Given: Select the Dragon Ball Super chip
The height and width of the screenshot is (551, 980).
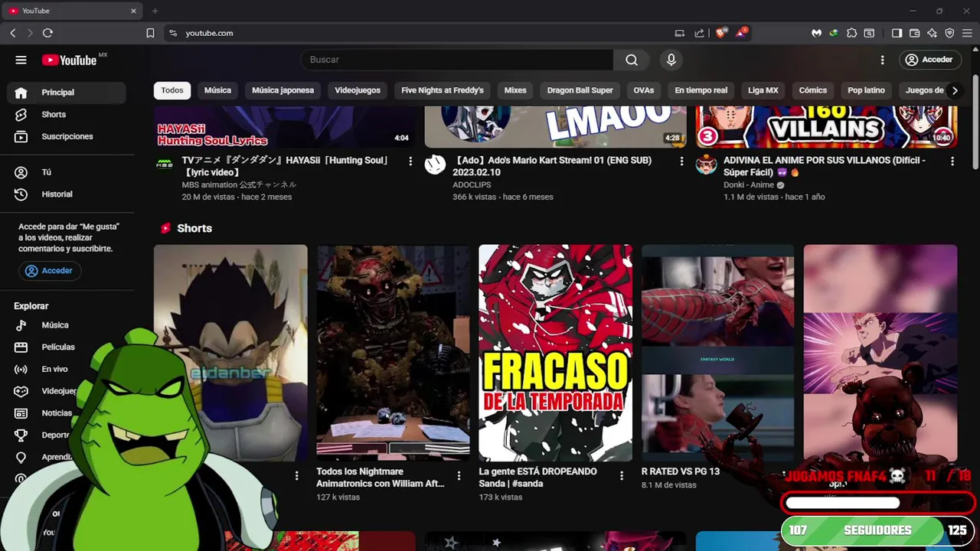Looking at the screenshot, I should click(580, 90).
